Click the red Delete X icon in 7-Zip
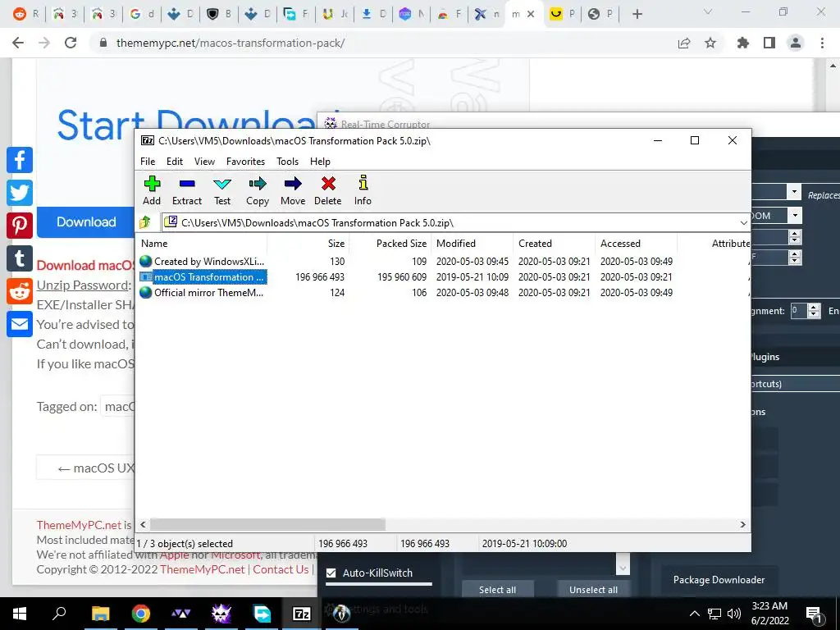This screenshot has width=840, height=630. (x=328, y=184)
